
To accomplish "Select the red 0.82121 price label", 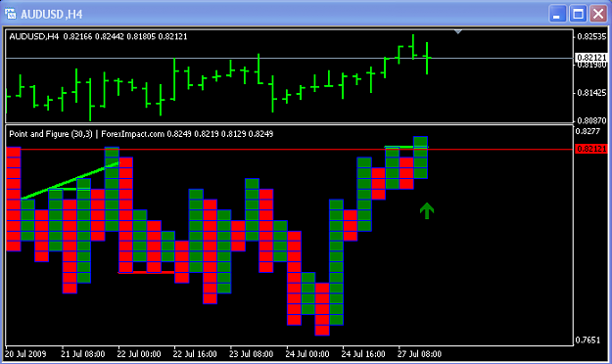I will point(591,149).
